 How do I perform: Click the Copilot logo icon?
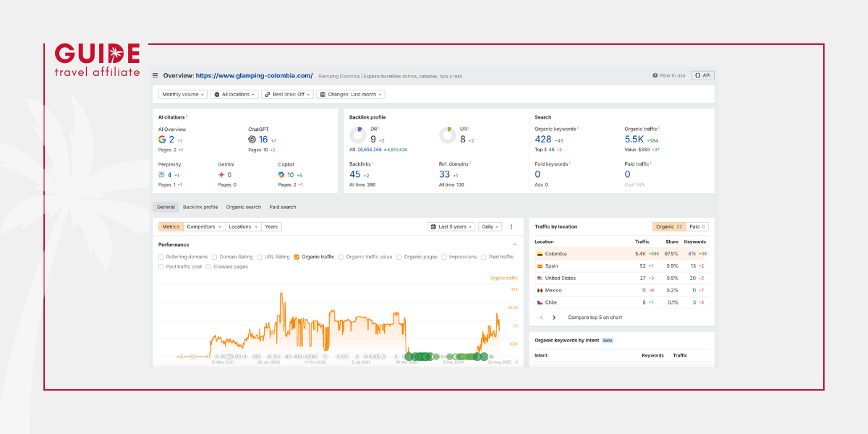coord(281,174)
